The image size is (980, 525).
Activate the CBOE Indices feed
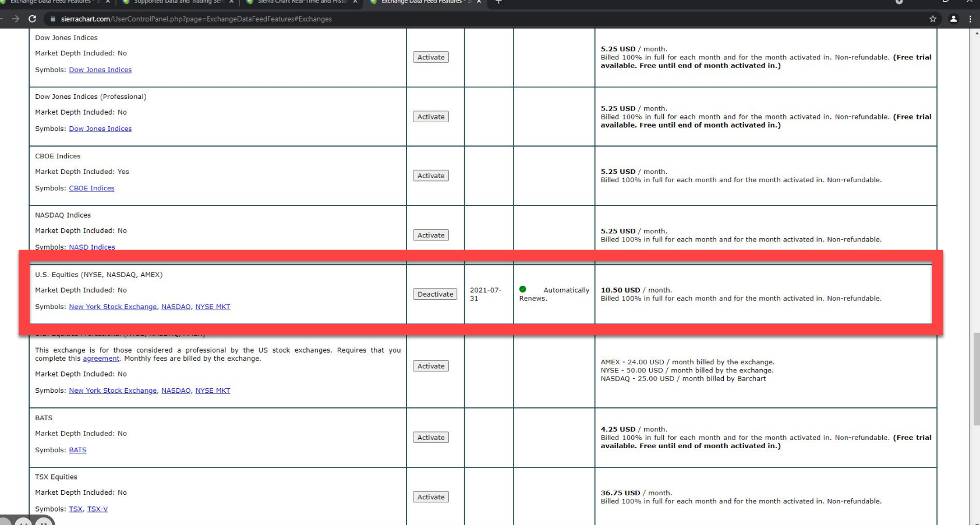click(x=431, y=176)
